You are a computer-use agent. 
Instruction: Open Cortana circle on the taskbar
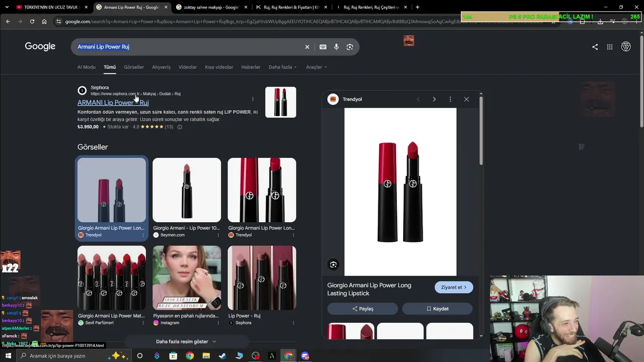140,356
